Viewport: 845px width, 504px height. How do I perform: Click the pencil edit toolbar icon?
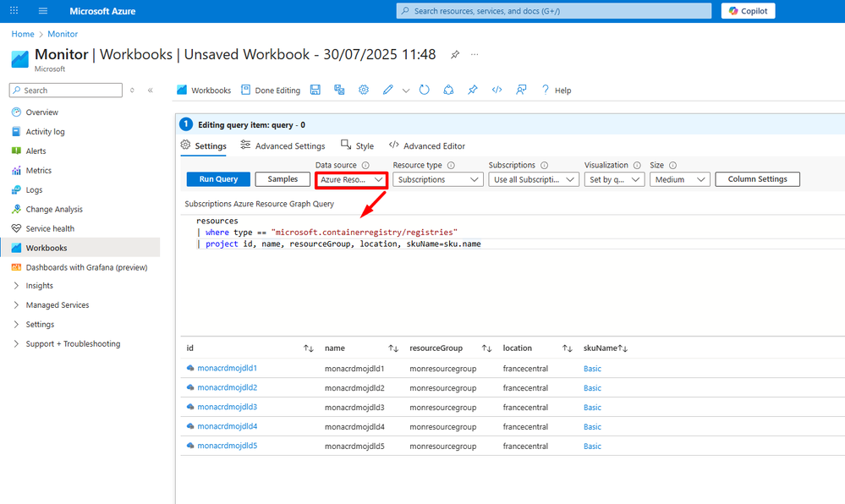pyautogui.click(x=388, y=90)
